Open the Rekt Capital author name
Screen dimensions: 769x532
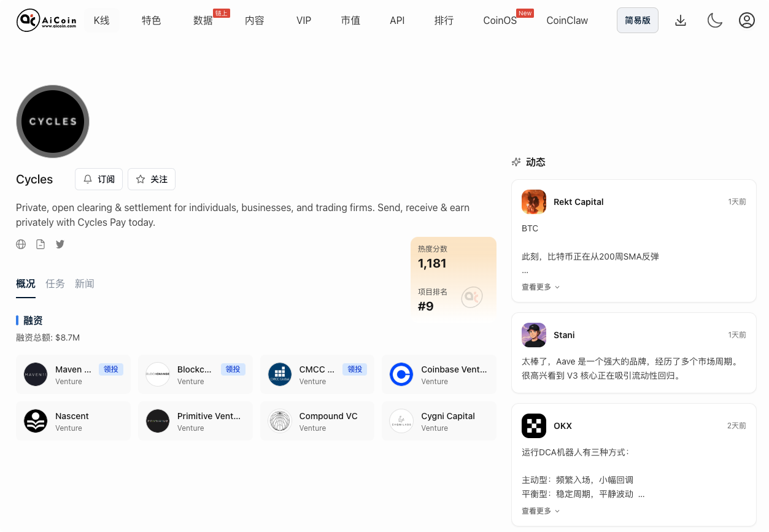(x=578, y=202)
